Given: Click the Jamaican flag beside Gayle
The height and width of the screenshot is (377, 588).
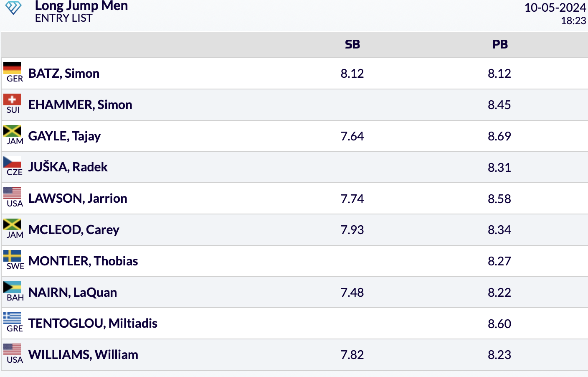Looking at the screenshot, I should click(x=12, y=131).
